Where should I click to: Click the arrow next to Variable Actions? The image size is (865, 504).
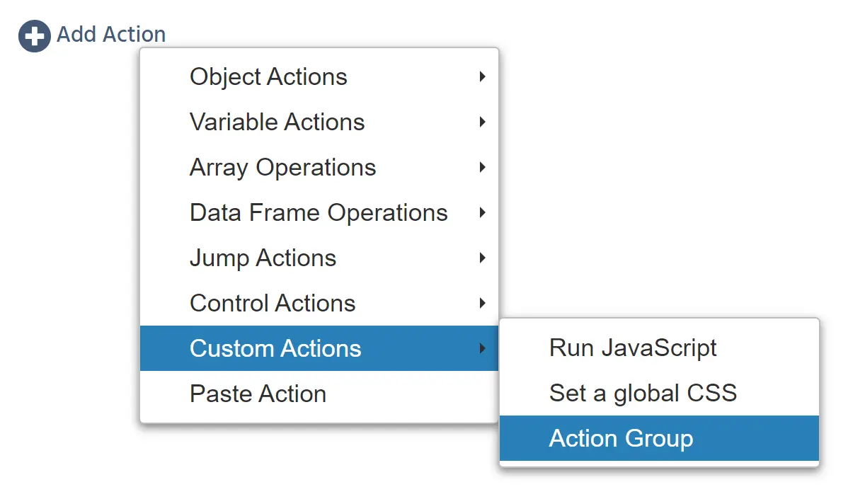click(482, 122)
